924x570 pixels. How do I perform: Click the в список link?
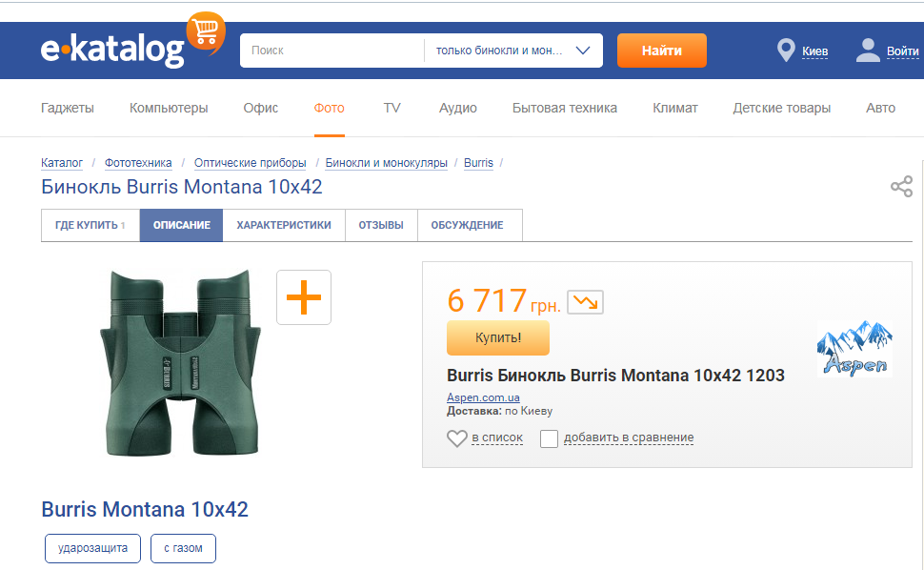click(x=497, y=438)
